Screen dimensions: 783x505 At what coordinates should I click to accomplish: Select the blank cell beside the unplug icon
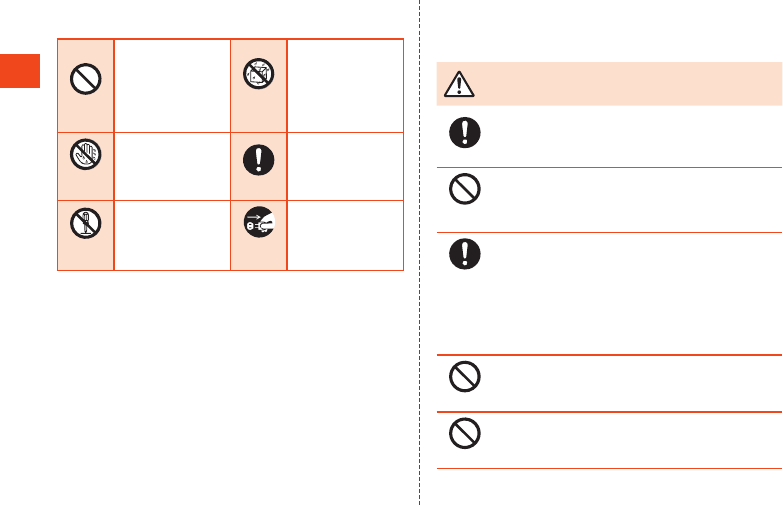click(x=345, y=234)
